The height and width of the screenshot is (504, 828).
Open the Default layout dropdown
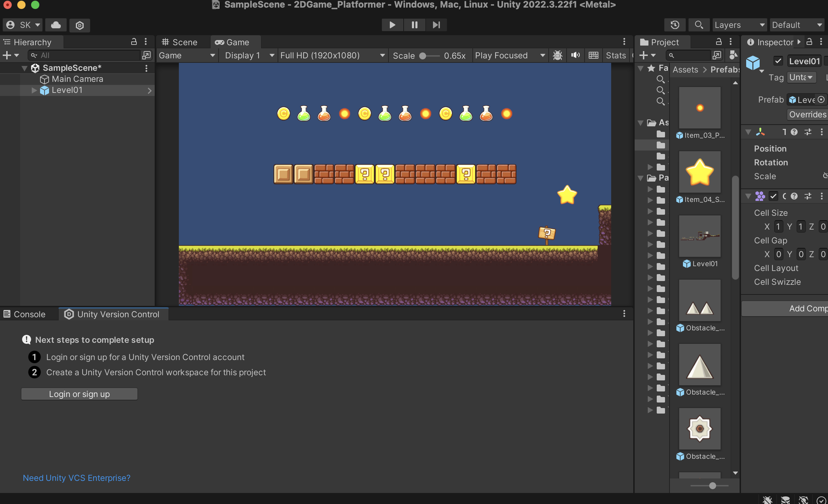point(797,25)
